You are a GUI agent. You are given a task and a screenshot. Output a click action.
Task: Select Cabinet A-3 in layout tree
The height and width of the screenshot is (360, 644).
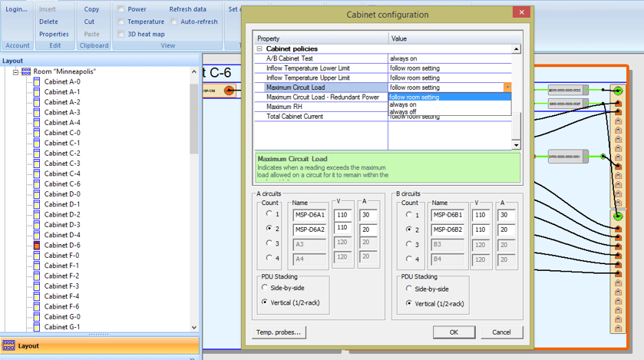coord(62,113)
